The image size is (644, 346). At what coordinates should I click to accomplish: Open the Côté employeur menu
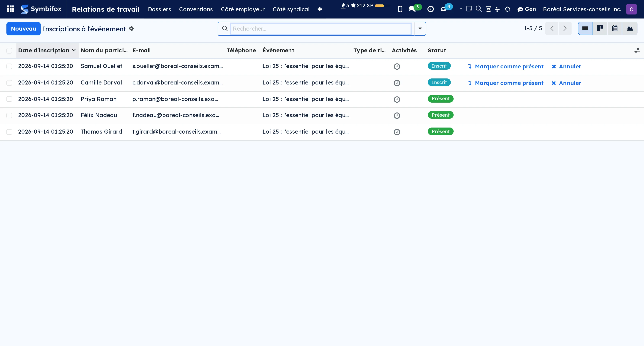[243, 9]
